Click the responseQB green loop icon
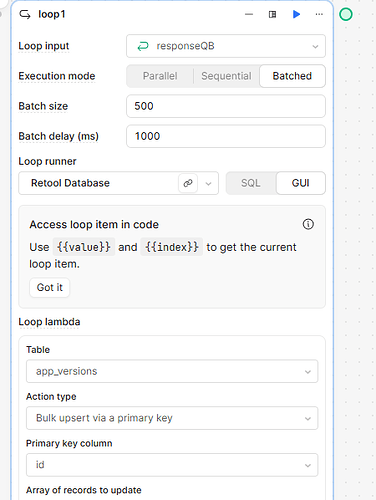This screenshot has height=500, width=376. (x=143, y=46)
